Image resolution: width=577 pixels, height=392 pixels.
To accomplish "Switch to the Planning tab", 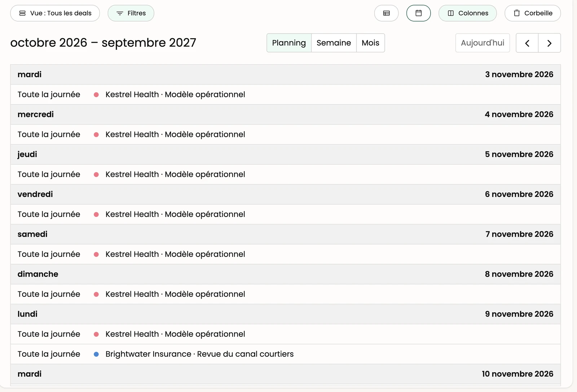I will click(289, 43).
